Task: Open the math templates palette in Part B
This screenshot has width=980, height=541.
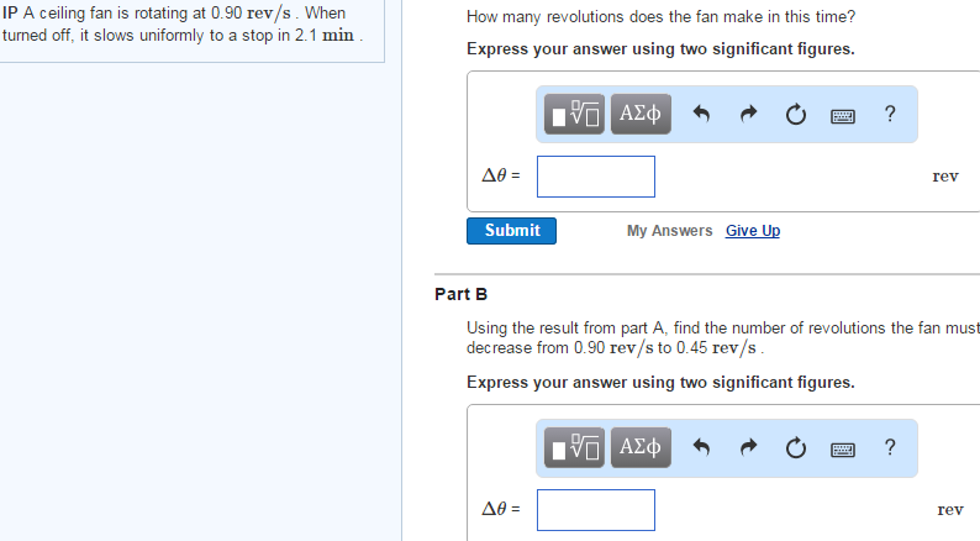Action: coord(573,447)
